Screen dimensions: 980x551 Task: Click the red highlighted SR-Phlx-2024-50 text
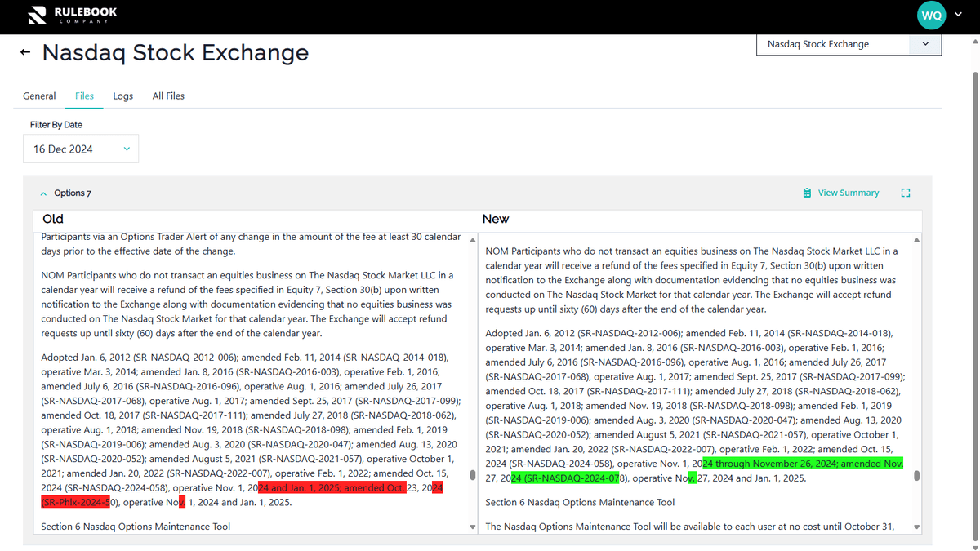tap(73, 502)
